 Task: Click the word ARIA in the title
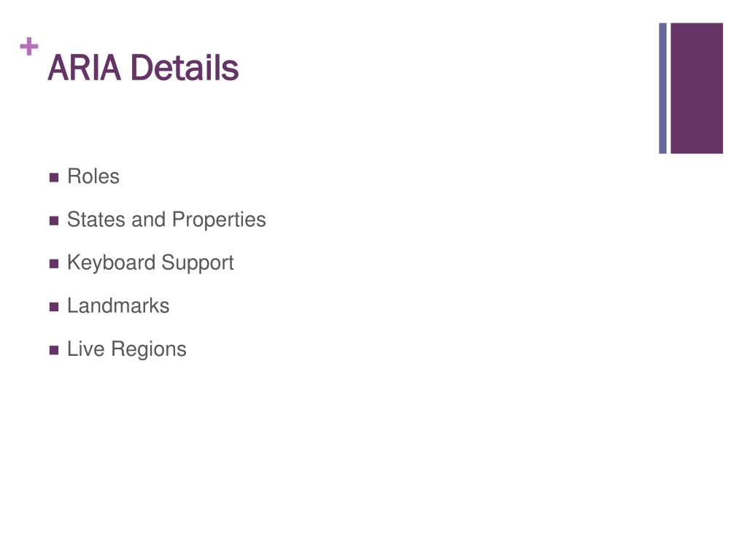pyautogui.click(x=85, y=68)
